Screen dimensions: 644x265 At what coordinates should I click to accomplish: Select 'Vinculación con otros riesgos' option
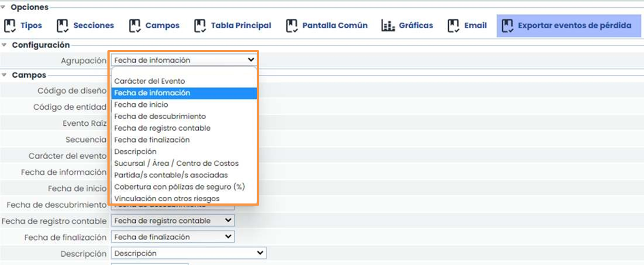pos(167,198)
